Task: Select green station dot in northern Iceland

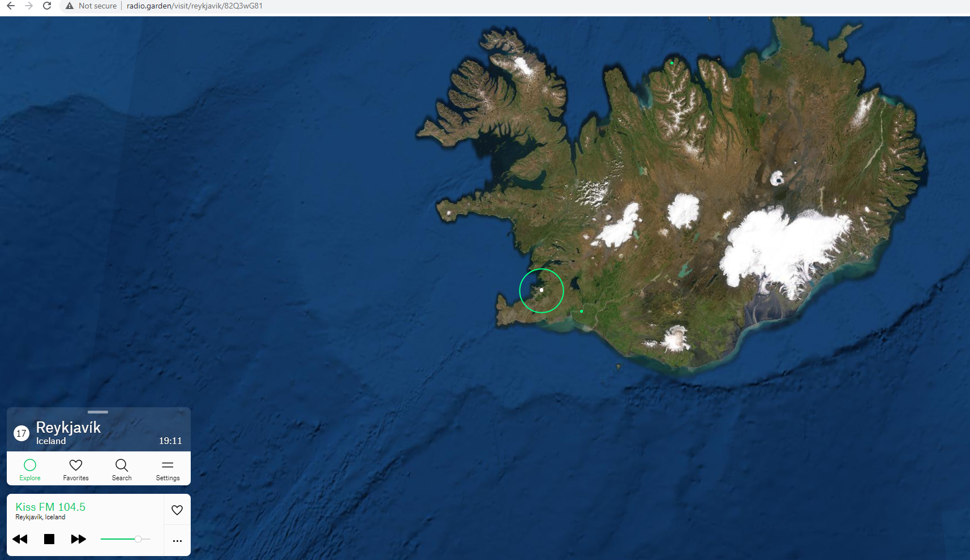Action: (x=672, y=63)
